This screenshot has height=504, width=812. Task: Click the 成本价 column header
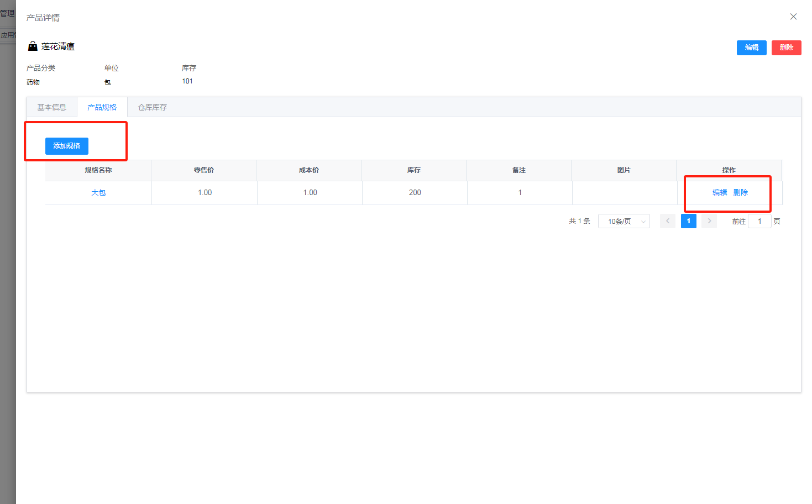[x=309, y=170]
